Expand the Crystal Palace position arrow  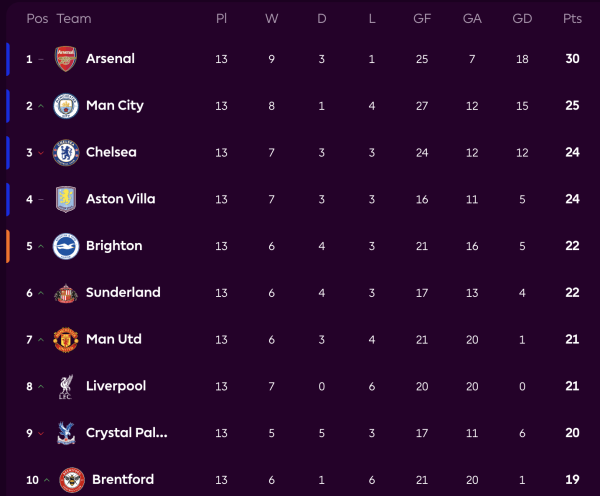[x=41, y=433]
